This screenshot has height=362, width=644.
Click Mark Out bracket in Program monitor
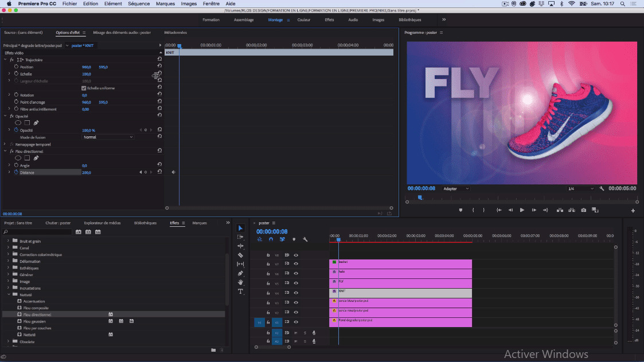(484, 210)
